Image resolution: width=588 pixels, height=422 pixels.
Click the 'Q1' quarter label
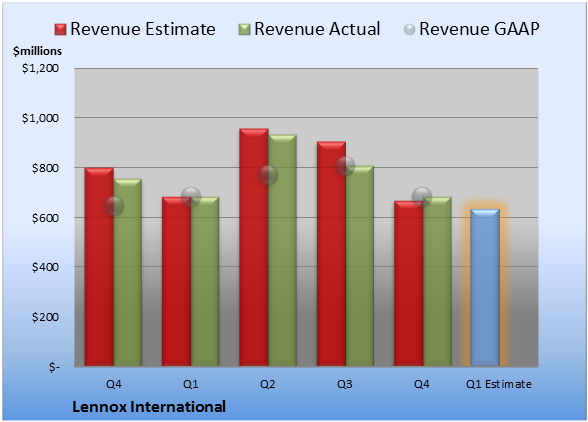(x=191, y=384)
